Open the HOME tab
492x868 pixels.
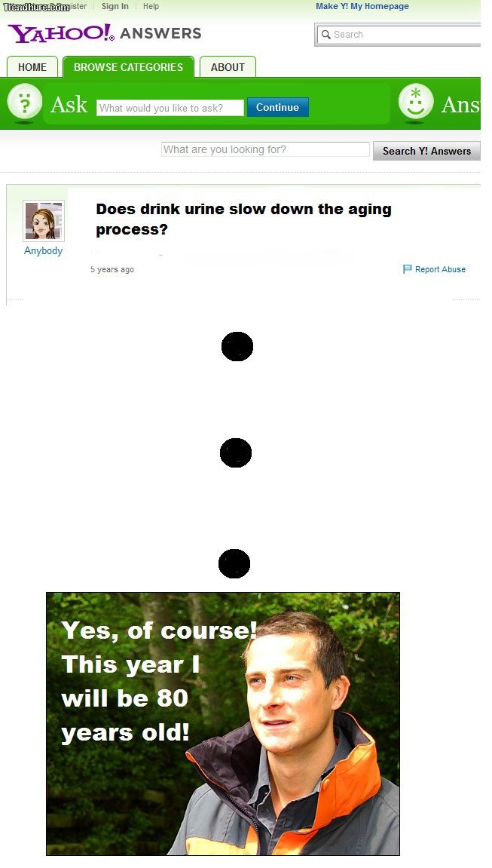click(32, 67)
